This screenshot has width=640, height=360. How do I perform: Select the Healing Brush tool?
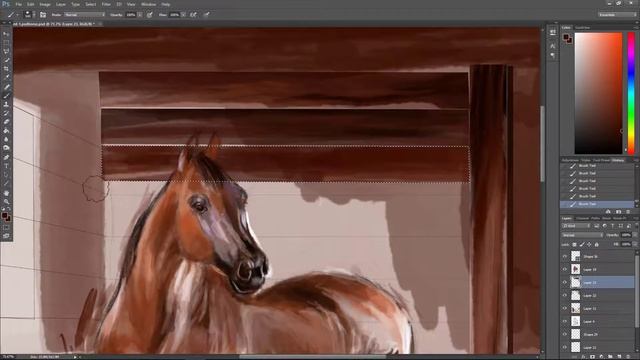(x=6, y=87)
